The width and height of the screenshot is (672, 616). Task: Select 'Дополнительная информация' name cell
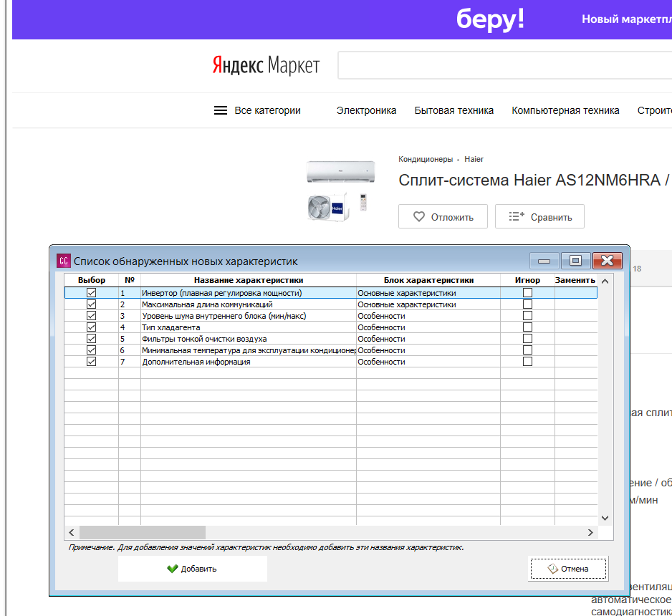pyautogui.click(x=249, y=362)
